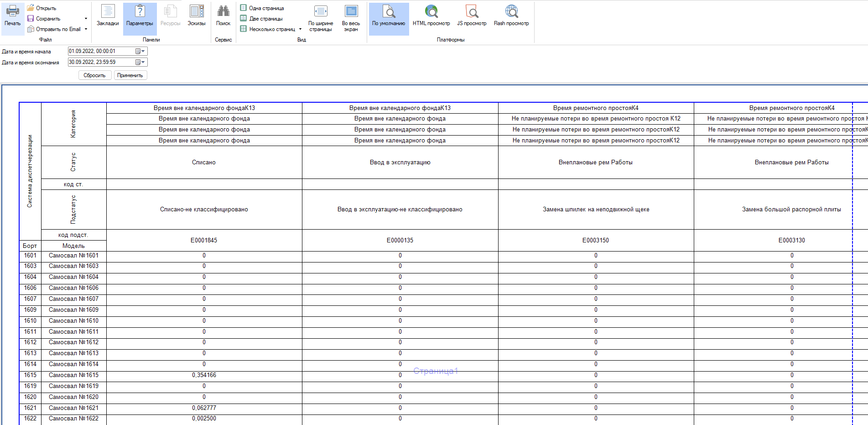Select default (По умолчанию) preview platform
Viewport: 868px width, 425px height.
389,16
